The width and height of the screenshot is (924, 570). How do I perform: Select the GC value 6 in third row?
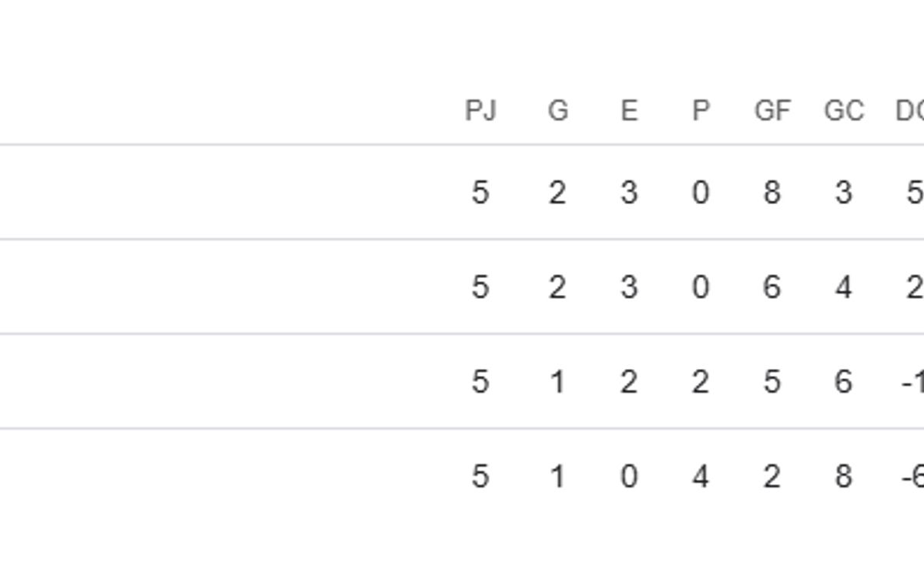[x=844, y=382]
